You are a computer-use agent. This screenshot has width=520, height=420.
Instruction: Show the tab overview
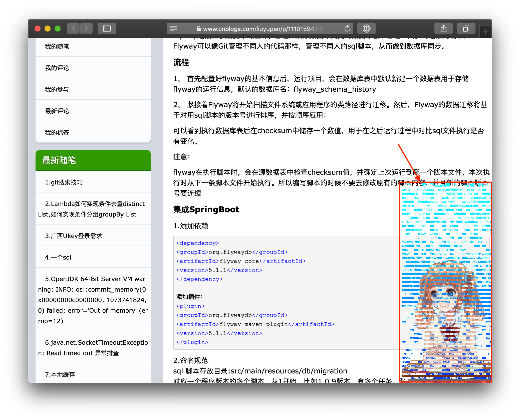point(466,29)
